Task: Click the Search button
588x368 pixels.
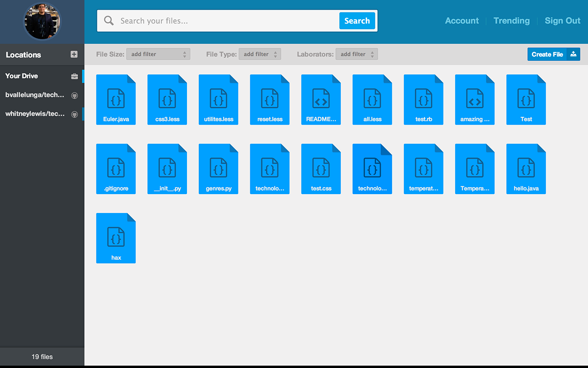Action: [x=357, y=21]
